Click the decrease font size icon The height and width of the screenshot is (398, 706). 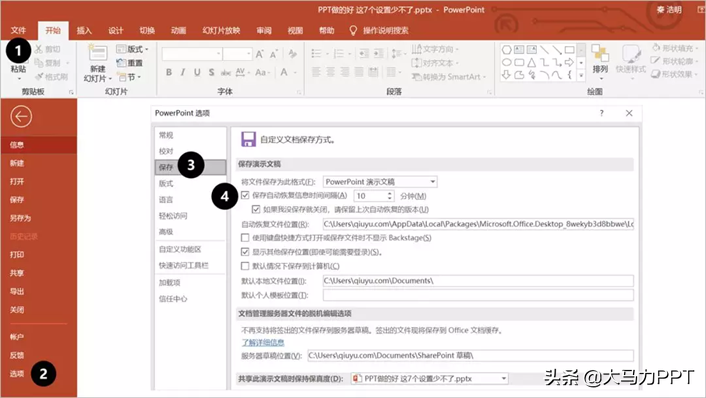click(x=274, y=54)
